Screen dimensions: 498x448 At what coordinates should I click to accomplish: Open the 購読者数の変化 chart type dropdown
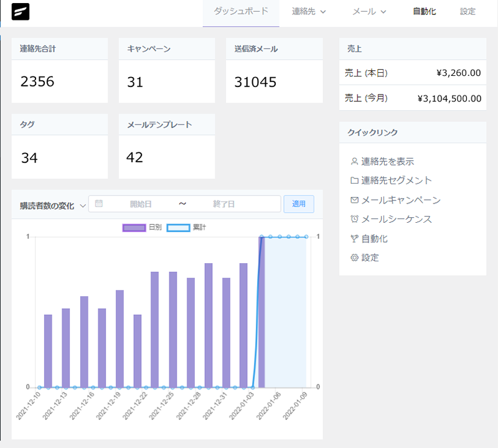point(53,206)
